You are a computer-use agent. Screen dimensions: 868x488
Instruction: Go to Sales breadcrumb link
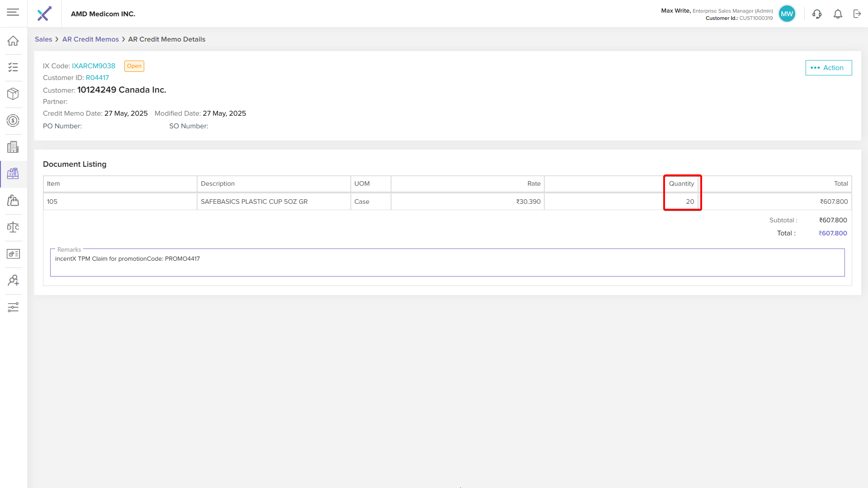[x=43, y=39]
